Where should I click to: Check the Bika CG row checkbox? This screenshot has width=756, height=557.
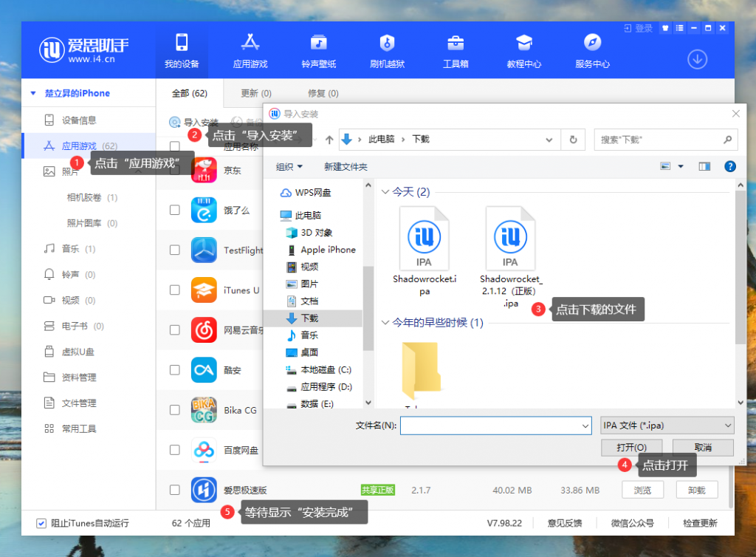tap(174, 410)
